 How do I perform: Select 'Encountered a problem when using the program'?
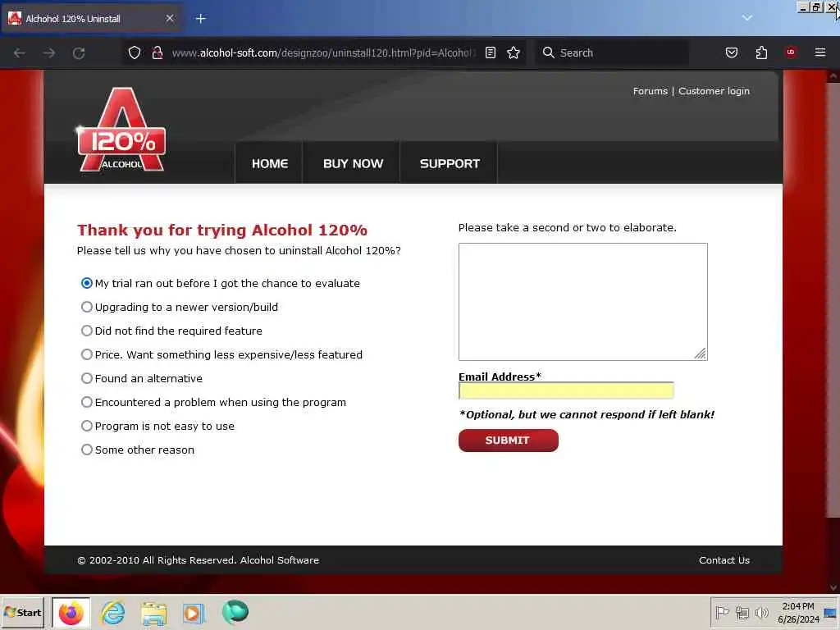(87, 402)
